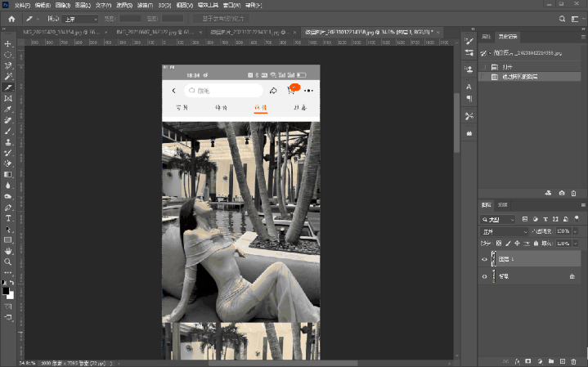The image size is (588, 367).
Task: Open the History panel flyout menu
Action: tap(583, 37)
